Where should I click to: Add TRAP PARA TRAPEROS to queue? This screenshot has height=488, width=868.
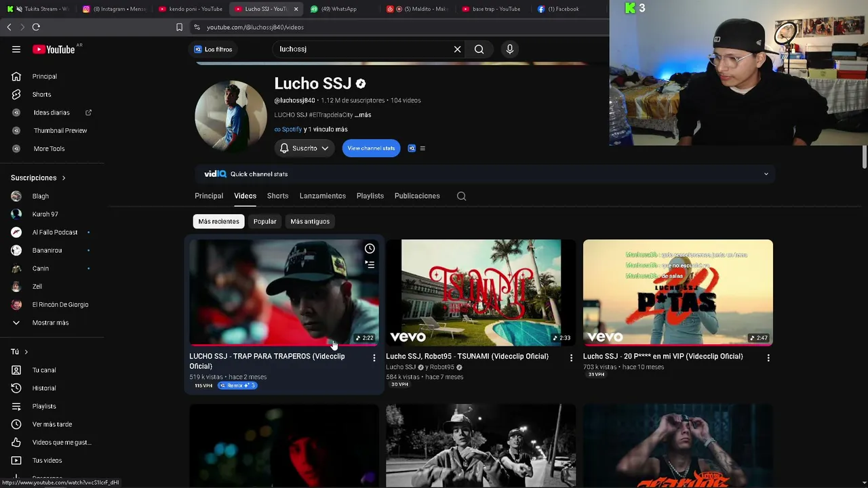(x=370, y=265)
